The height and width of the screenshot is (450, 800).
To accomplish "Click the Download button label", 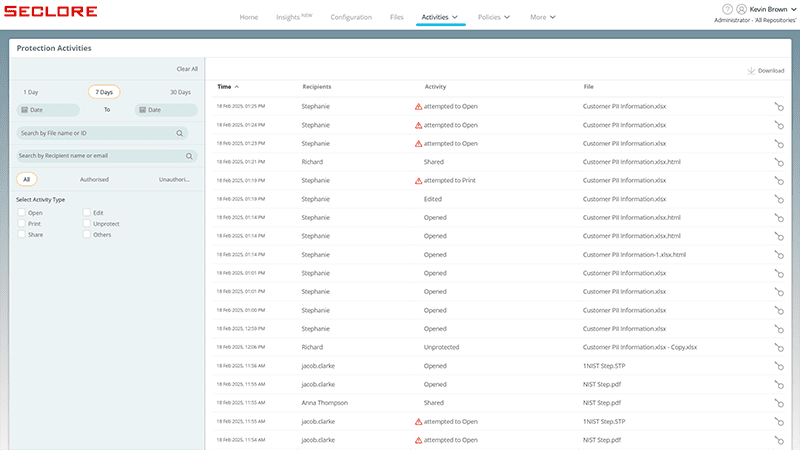I will 771,70.
